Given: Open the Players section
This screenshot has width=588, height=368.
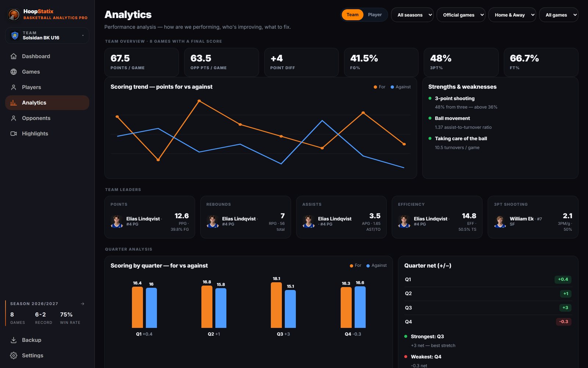Looking at the screenshot, I should [x=47, y=87].
